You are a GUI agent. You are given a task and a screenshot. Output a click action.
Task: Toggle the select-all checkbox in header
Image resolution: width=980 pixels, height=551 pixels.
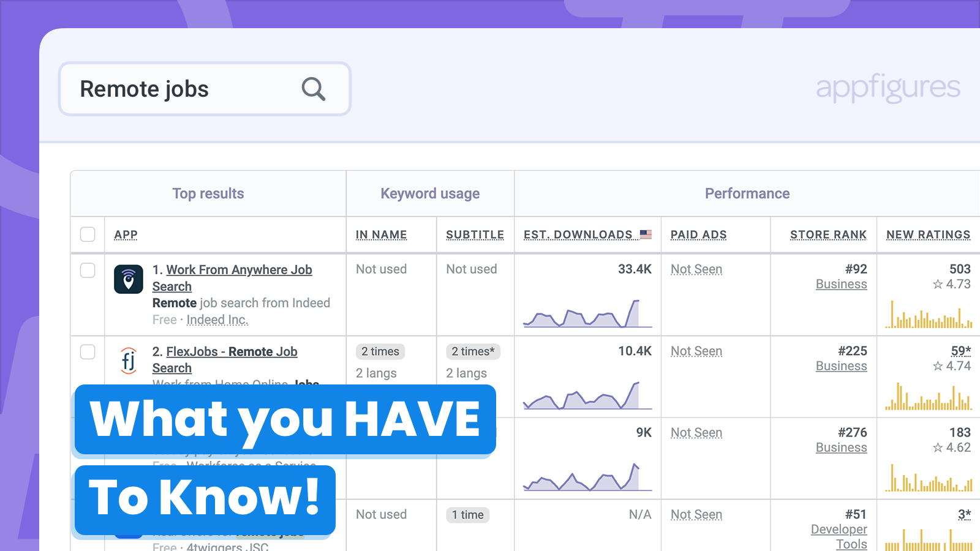click(88, 234)
